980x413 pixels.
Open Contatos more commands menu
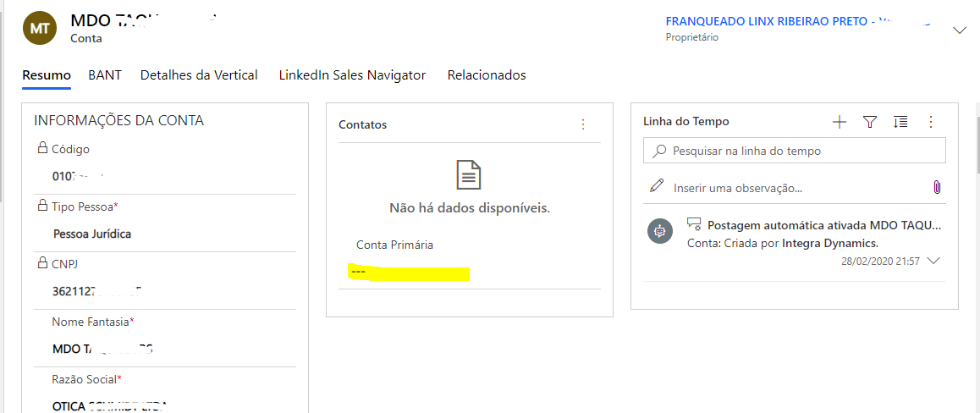click(x=582, y=124)
